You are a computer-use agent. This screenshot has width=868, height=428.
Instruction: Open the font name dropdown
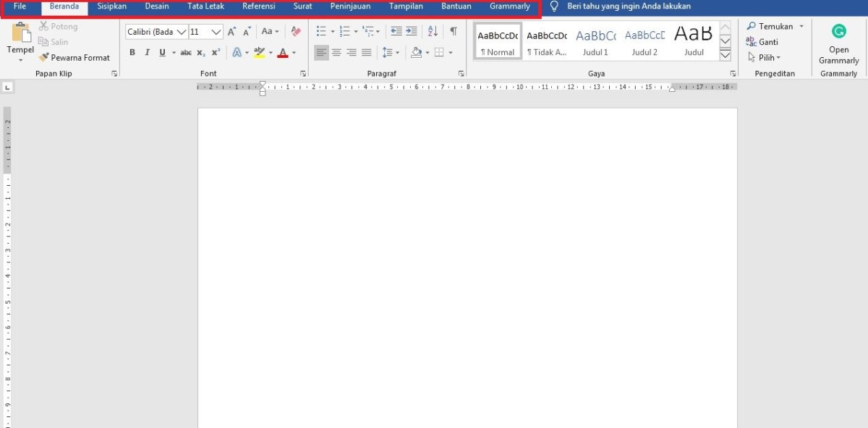coord(182,32)
